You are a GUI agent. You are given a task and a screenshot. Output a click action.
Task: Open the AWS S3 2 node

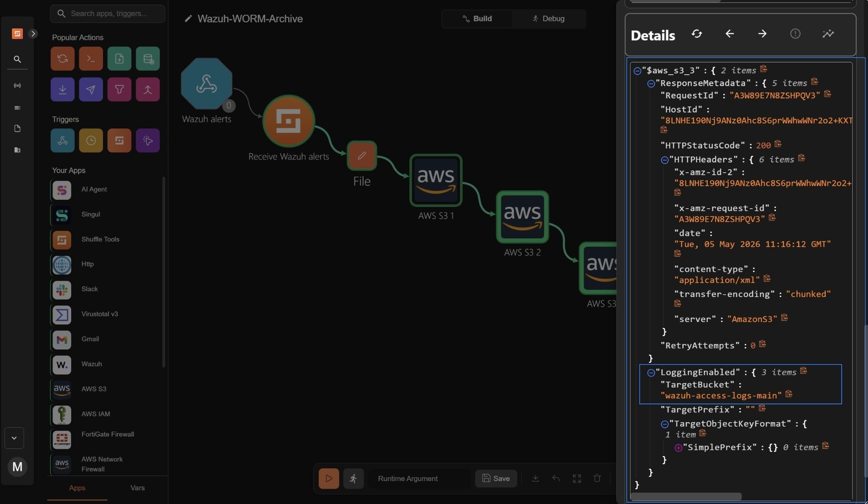[x=522, y=217]
